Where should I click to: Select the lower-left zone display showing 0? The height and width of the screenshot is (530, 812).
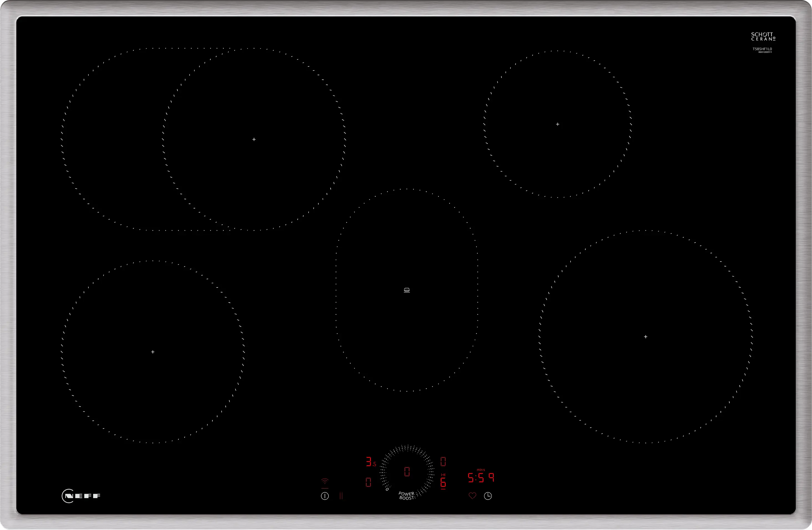[x=368, y=482]
